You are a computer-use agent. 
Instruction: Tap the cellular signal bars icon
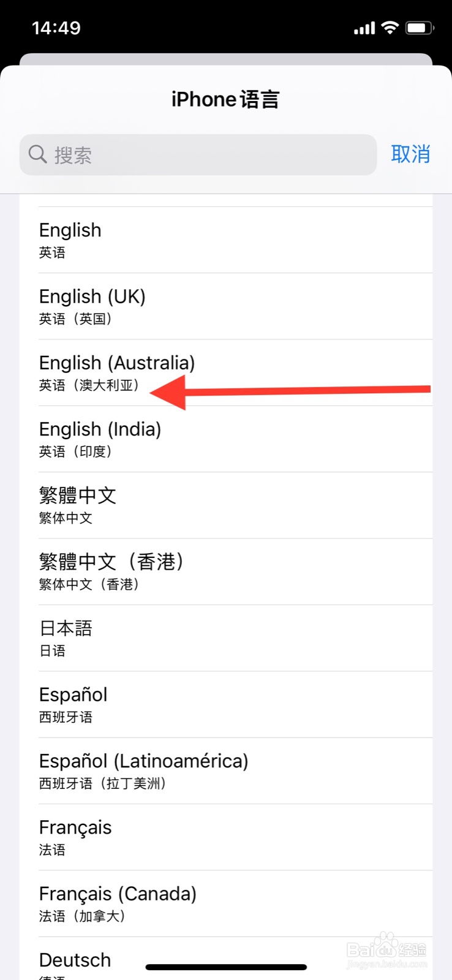pyautogui.click(x=364, y=28)
